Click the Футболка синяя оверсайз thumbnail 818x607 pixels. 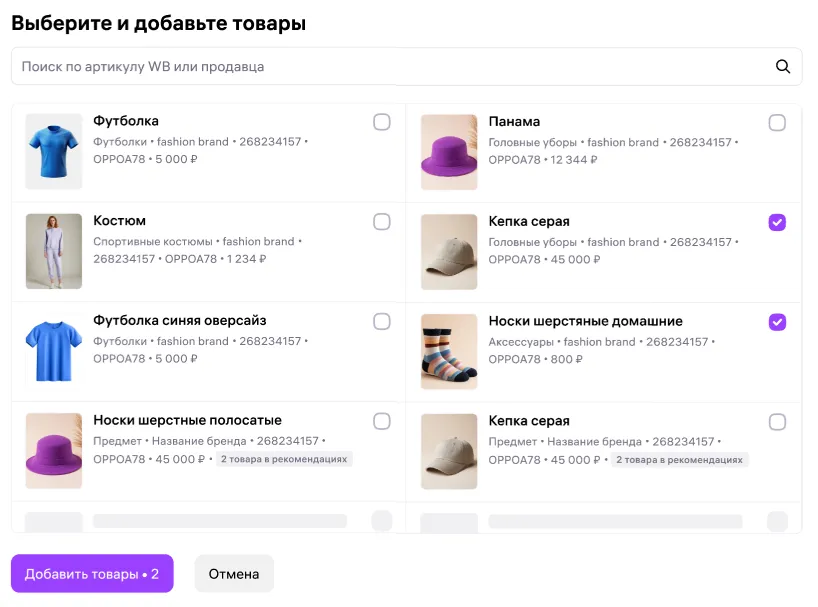[x=54, y=351]
